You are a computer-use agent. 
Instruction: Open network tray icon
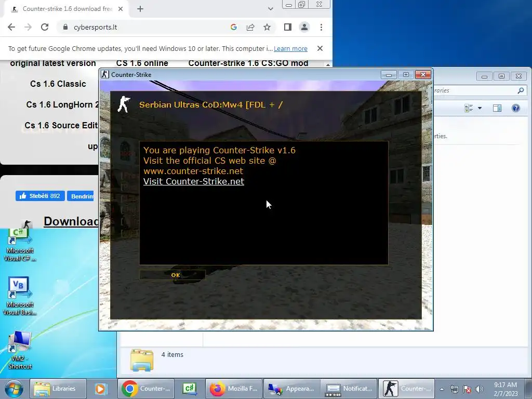pyautogui.click(x=454, y=389)
